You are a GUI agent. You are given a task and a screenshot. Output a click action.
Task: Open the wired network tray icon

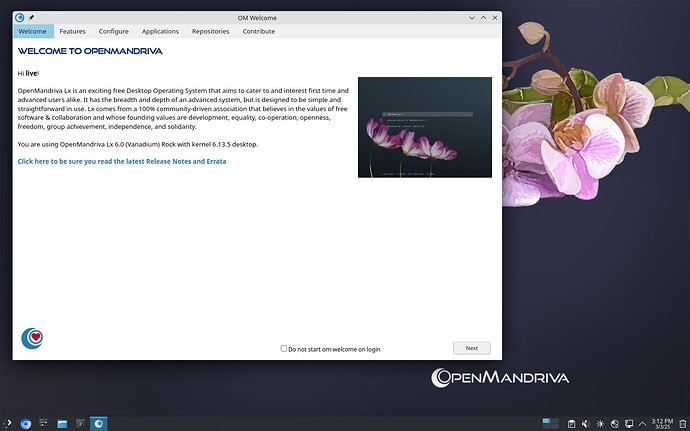coord(629,424)
